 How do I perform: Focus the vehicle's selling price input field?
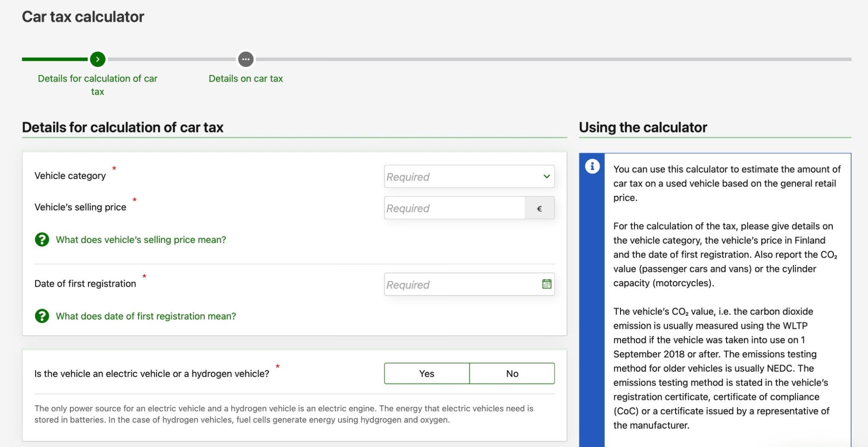click(454, 208)
